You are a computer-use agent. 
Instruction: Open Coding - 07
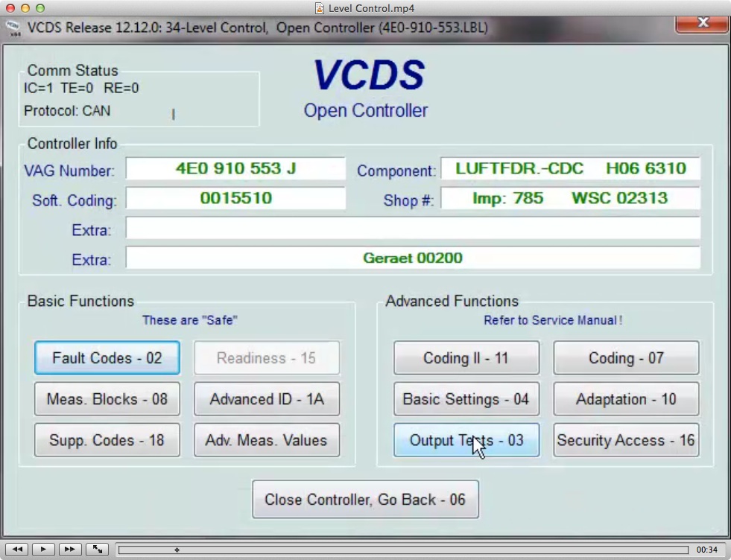tap(626, 357)
